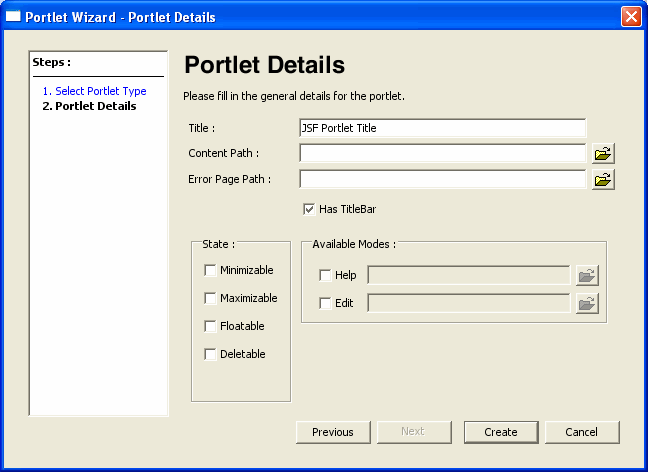
Task: Click the 'State :' group label
Action: coord(218,244)
